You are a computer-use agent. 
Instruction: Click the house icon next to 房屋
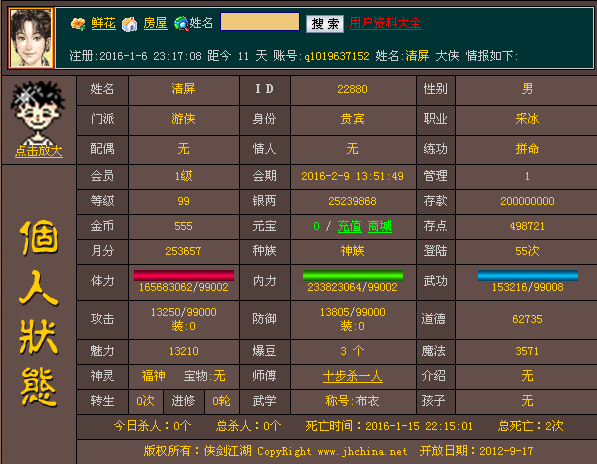pyautogui.click(x=129, y=24)
